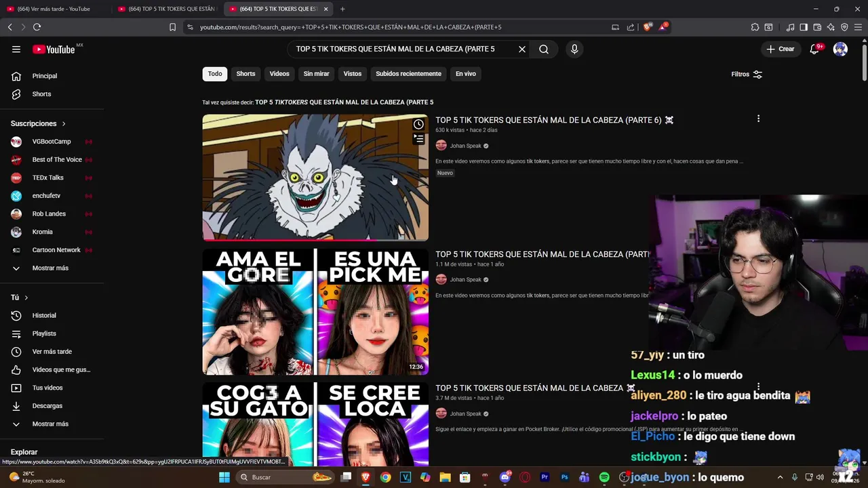
Task: Expand the Suscripciones section chevron
Action: pyautogui.click(x=64, y=124)
